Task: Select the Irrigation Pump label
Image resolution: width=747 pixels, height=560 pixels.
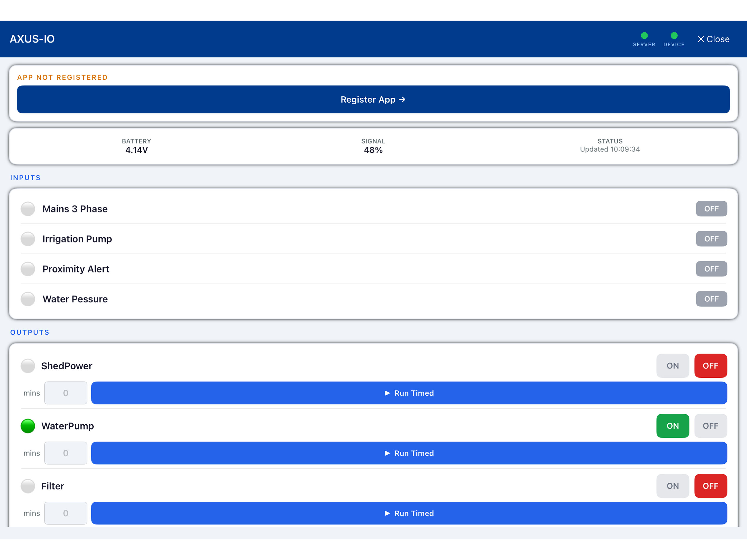Action: (77, 239)
